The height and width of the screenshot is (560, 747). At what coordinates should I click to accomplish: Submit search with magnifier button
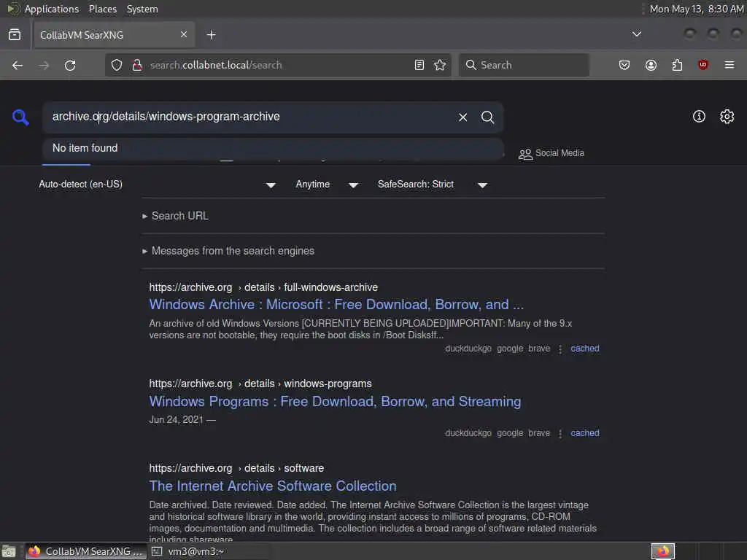click(x=487, y=117)
